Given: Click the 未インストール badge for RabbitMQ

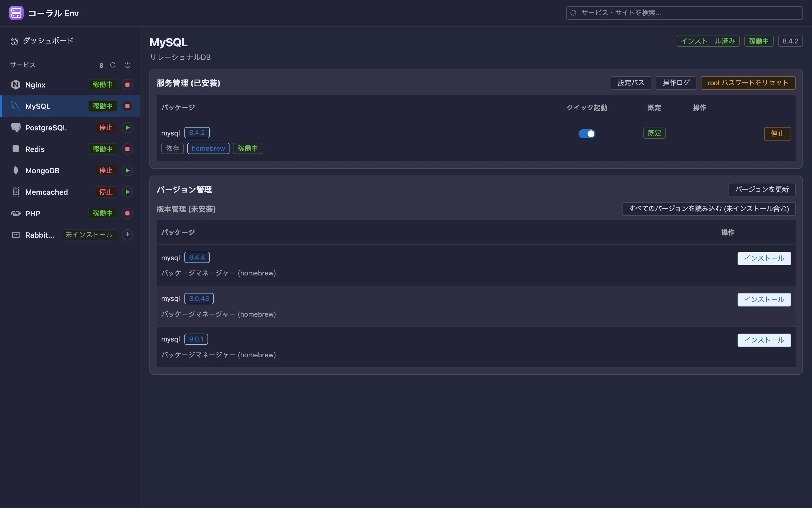Looking at the screenshot, I should pyautogui.click(x=89, y=235).
